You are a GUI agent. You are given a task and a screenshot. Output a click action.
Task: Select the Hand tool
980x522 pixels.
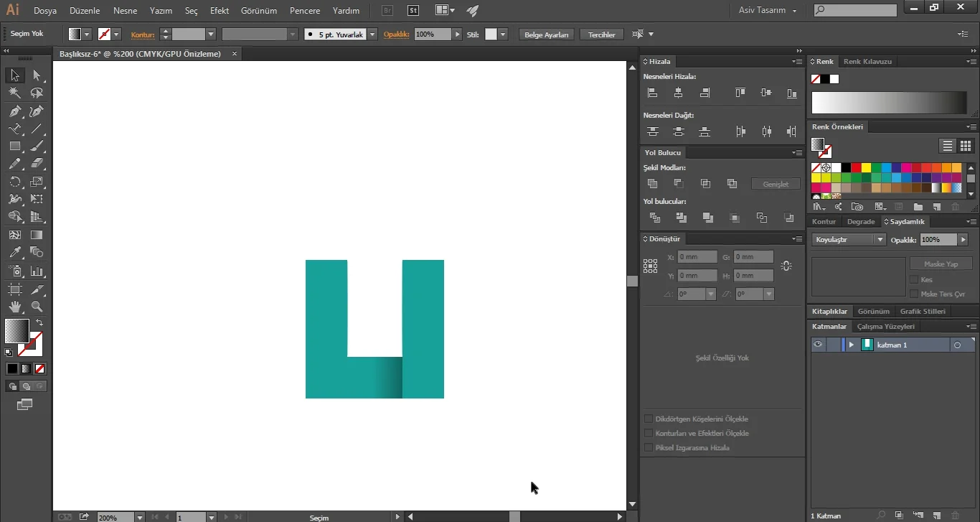tap(14, 307)
